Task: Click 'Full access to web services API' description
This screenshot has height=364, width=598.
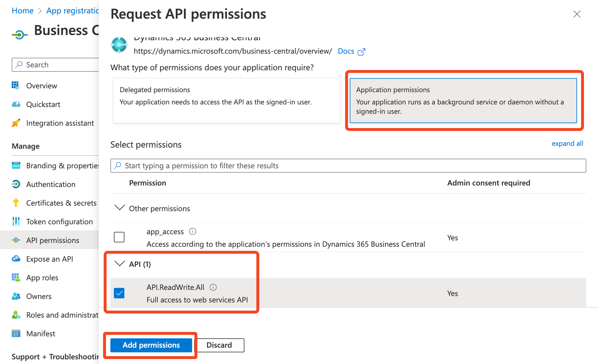Action: pyautogui.click(x=197, y=300)
